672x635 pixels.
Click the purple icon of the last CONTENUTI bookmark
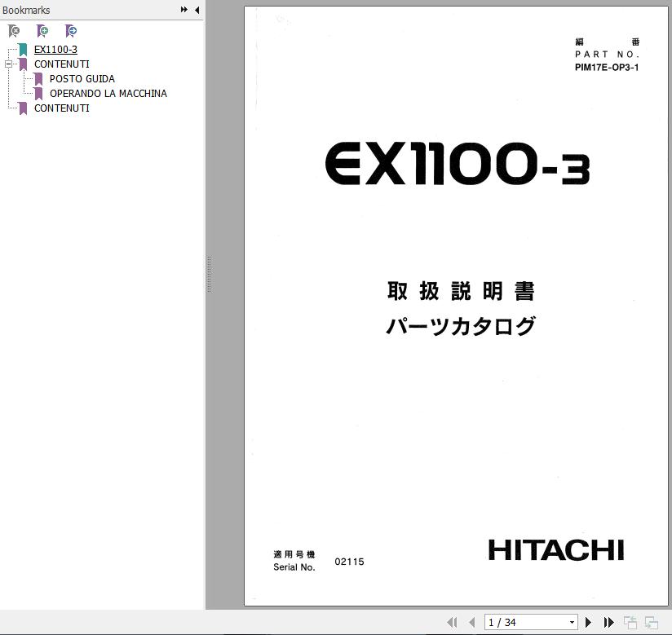[x=23, y=108]
